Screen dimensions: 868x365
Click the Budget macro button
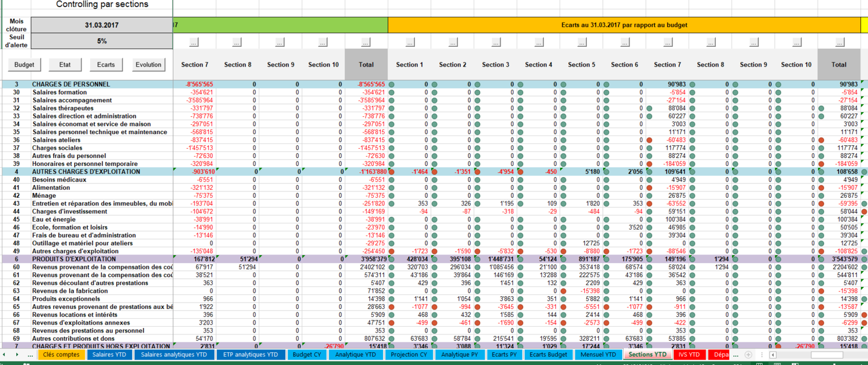coord(24,65)
